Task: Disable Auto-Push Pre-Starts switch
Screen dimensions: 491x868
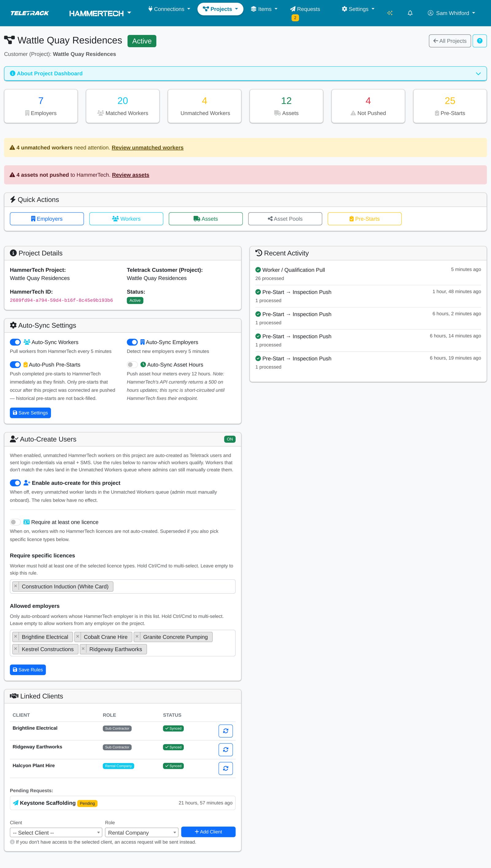Action: pos(15,365)
